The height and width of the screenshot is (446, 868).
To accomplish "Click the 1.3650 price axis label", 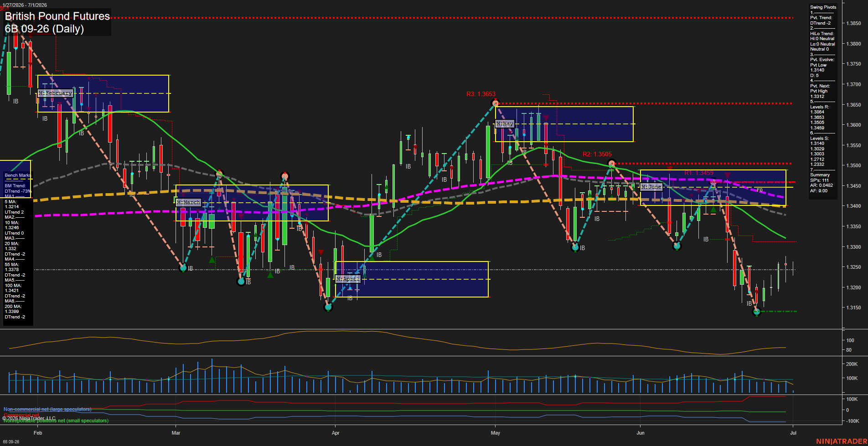I will point(854,105).
